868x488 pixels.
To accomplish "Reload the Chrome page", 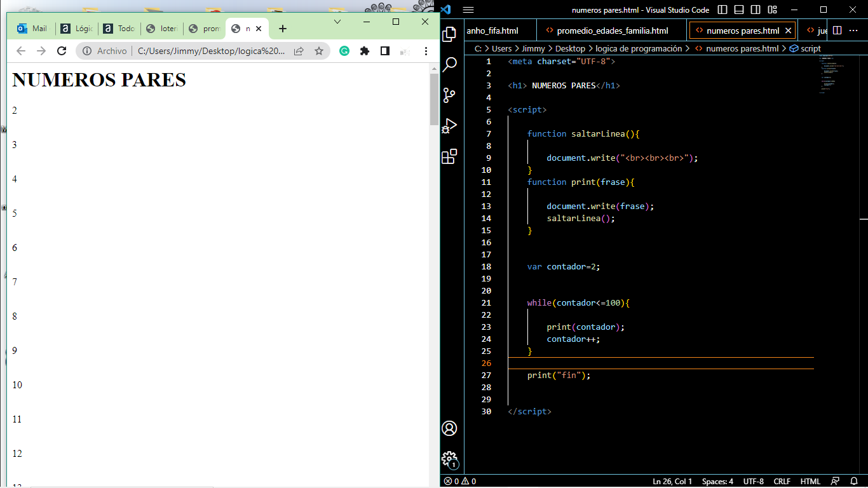I will click(62, 51).
